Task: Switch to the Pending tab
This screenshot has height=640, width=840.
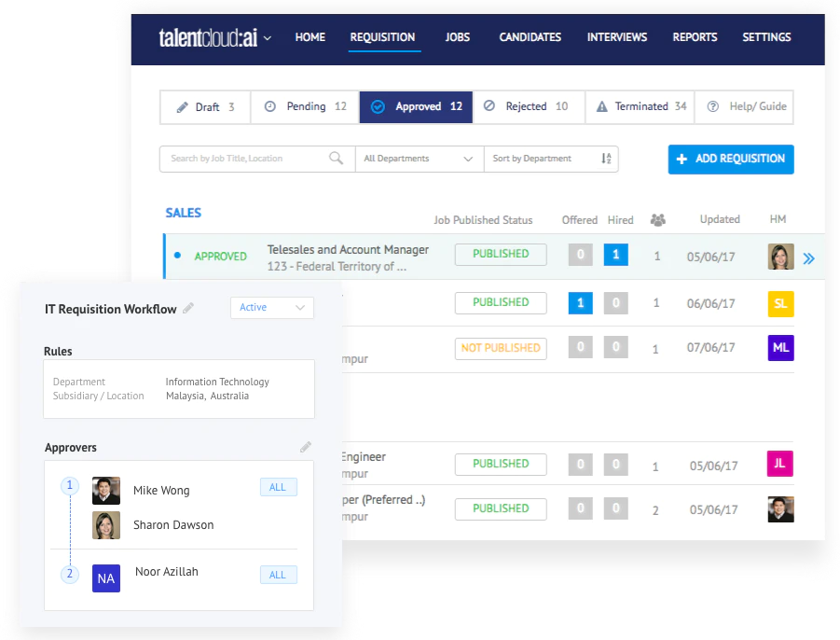Action: pyautogui.click(x=306, y=106)
